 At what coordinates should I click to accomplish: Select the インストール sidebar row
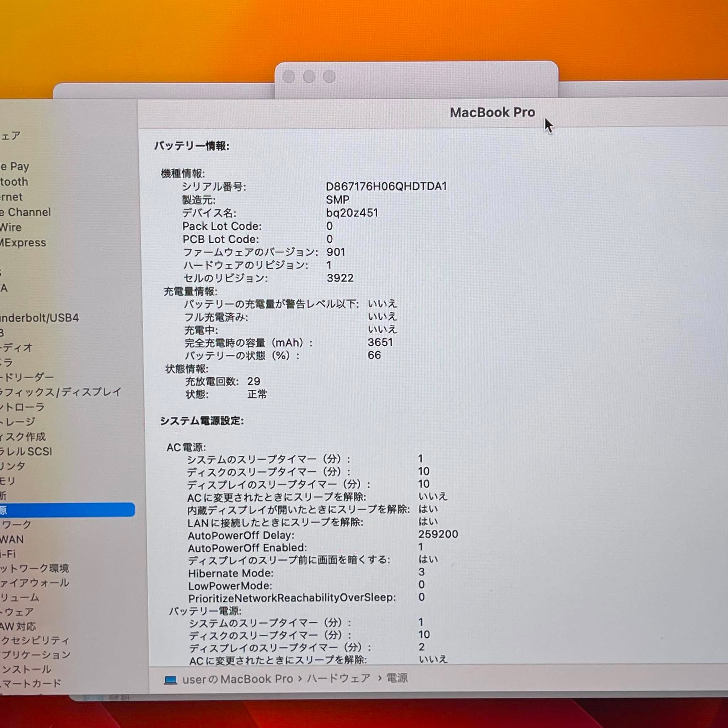tap(26, 669)
